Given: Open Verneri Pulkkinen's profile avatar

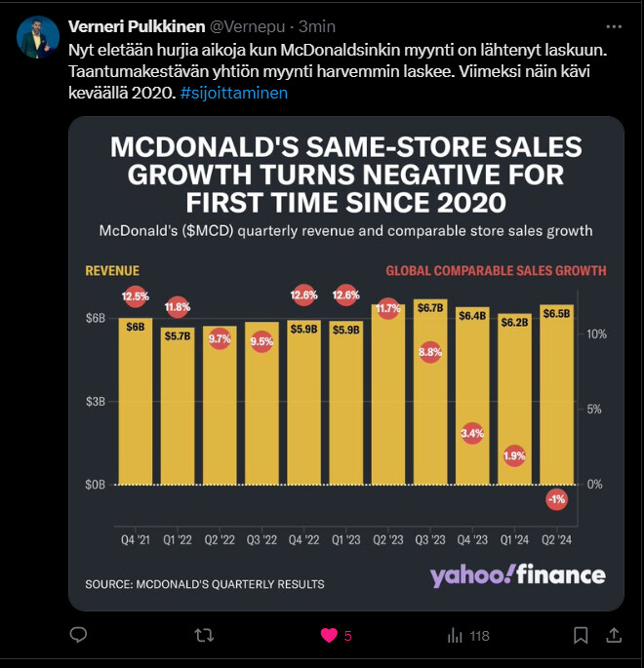Looking at the screenshot, I should 38,38.
